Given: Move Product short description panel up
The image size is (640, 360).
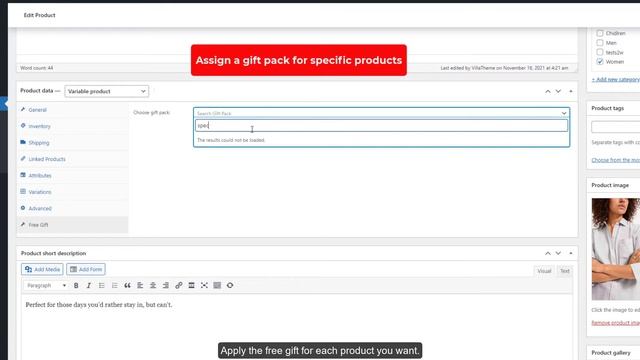Looking at the screenshot, I should 548,253.
